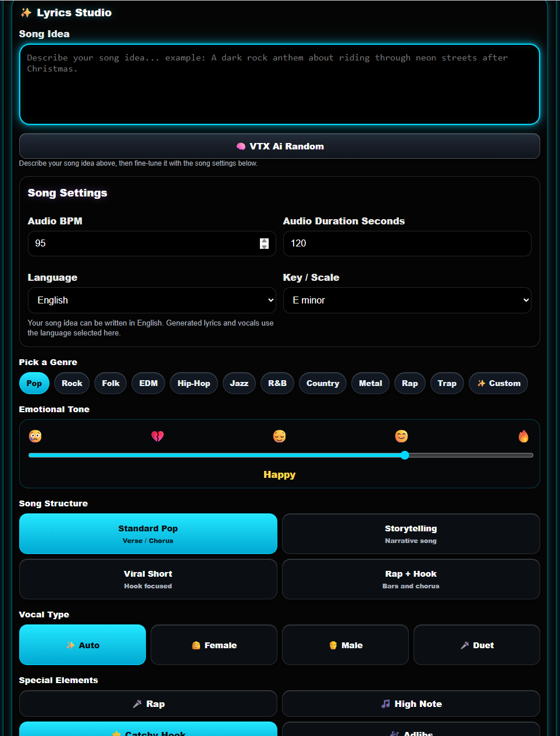Image resolution: width=560 pixels, height=736 pixels.
Task: Set vocal type to Duet
Action: [x=477, y=645]
